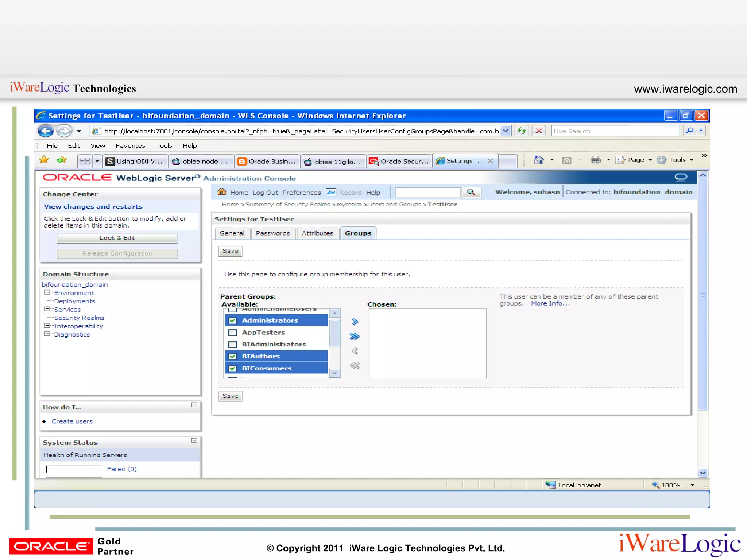Click the Lock & Edit button

pyautogui.click(x=117, y=238)
